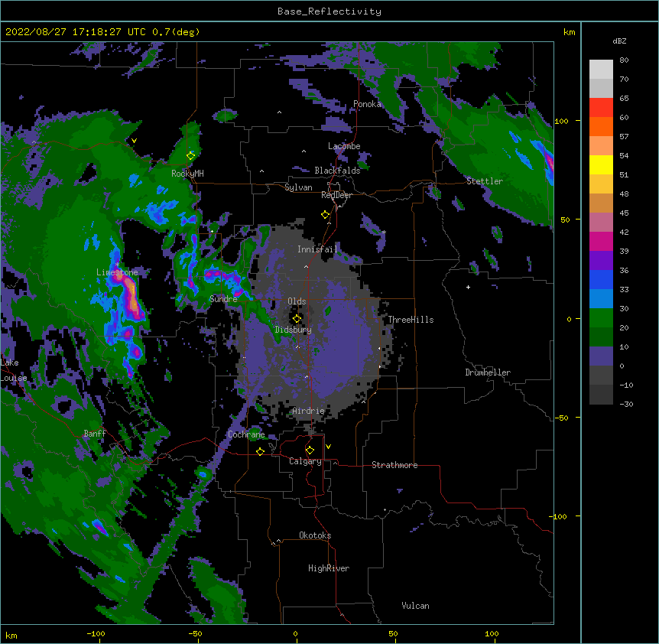Click the yellow diamond marker above Calgary label

310,450
